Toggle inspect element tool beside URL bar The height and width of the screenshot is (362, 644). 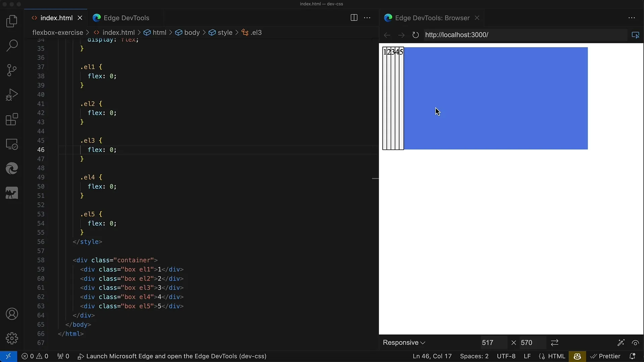[635, 35]
